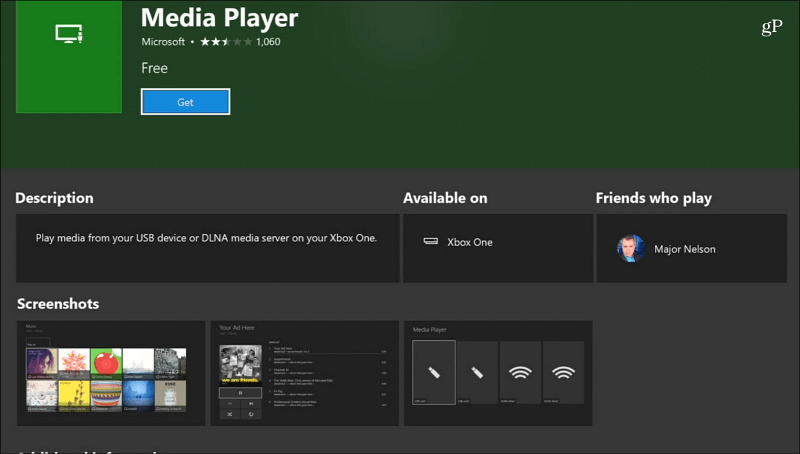Image resolution: width=800 pixels, height=454 pixels.
Task: Click the 1,060 ratings count
Action: tap(268, 42)
